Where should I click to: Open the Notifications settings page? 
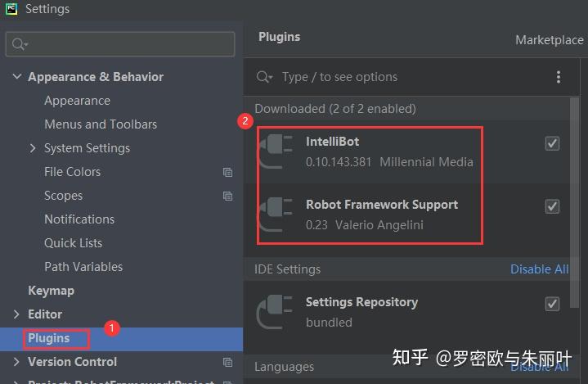point(79,219)
